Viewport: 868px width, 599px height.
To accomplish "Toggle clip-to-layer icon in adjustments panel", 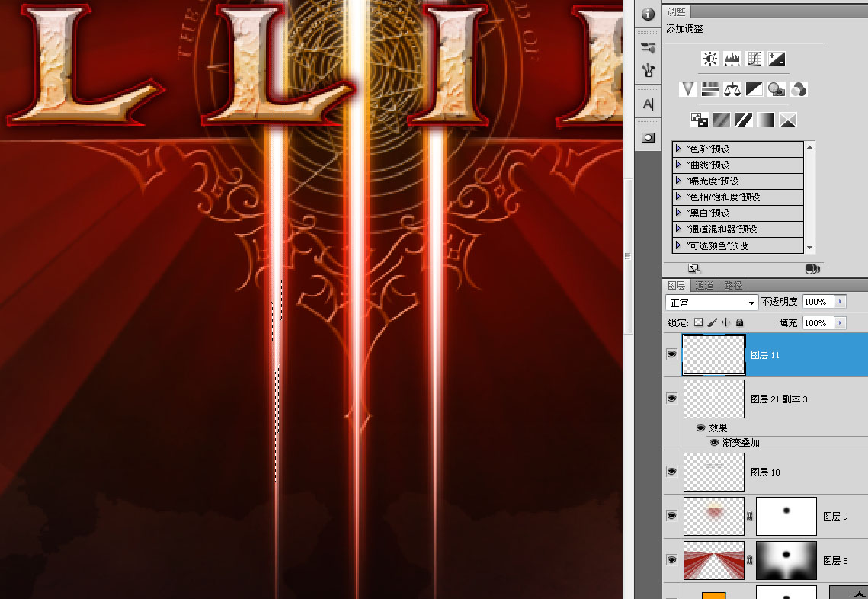I will (x=812, y=269).
